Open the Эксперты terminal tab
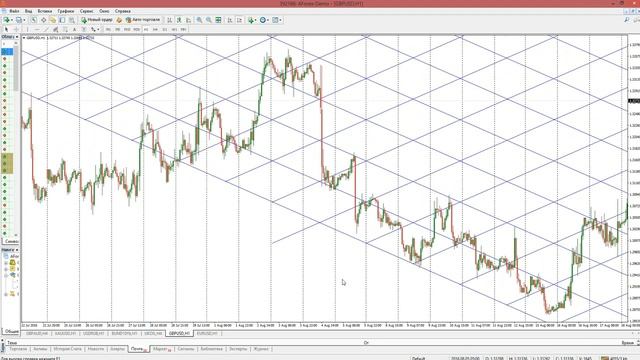Image resolution: width=640 pixels, height=360 pixels. 238,349
